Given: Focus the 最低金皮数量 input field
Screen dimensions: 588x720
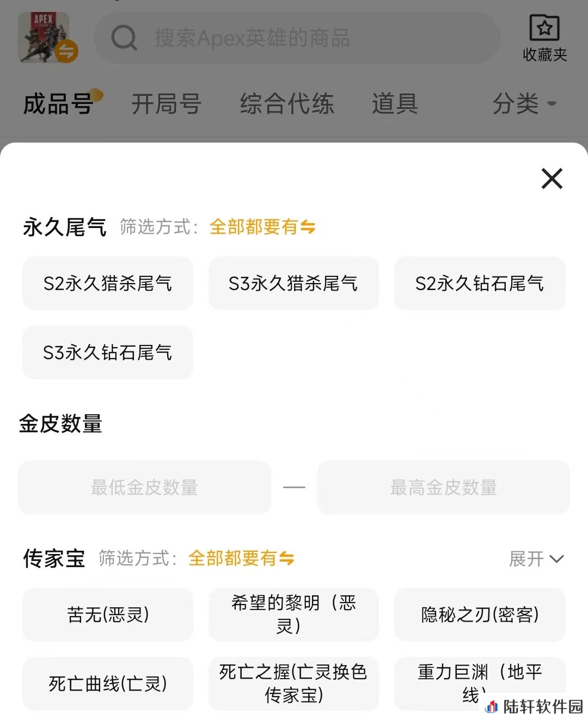Looking at the screenshot, I should [144, 487].
